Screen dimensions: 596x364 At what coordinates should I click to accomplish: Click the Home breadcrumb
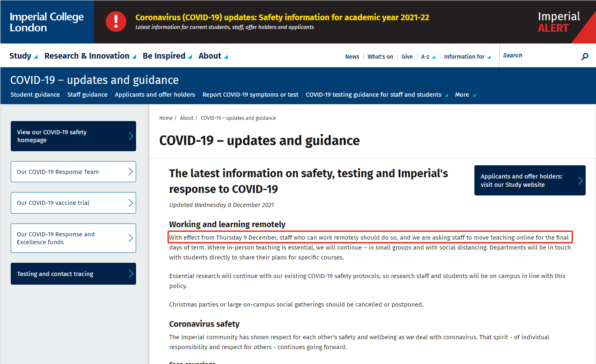(x=166, y=118)
